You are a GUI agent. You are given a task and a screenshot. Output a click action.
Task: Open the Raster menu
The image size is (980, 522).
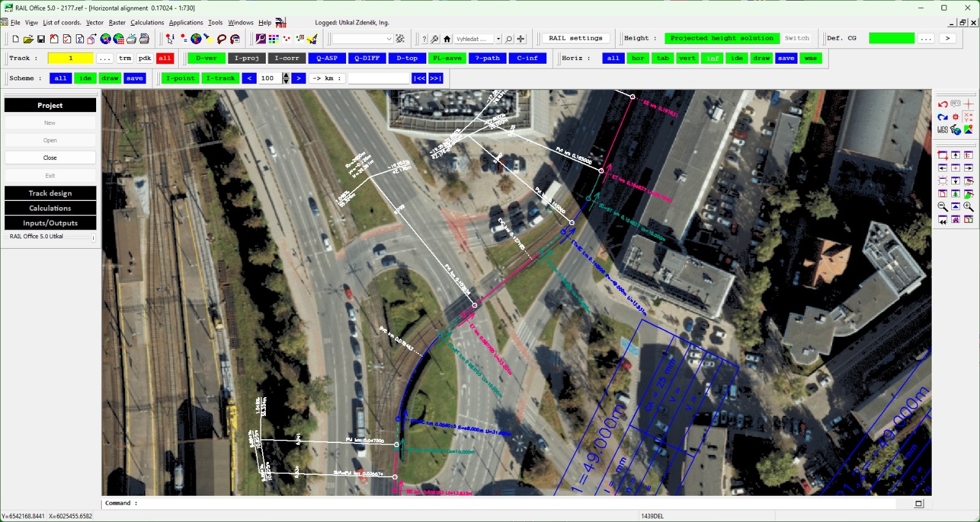pos(117,23)
